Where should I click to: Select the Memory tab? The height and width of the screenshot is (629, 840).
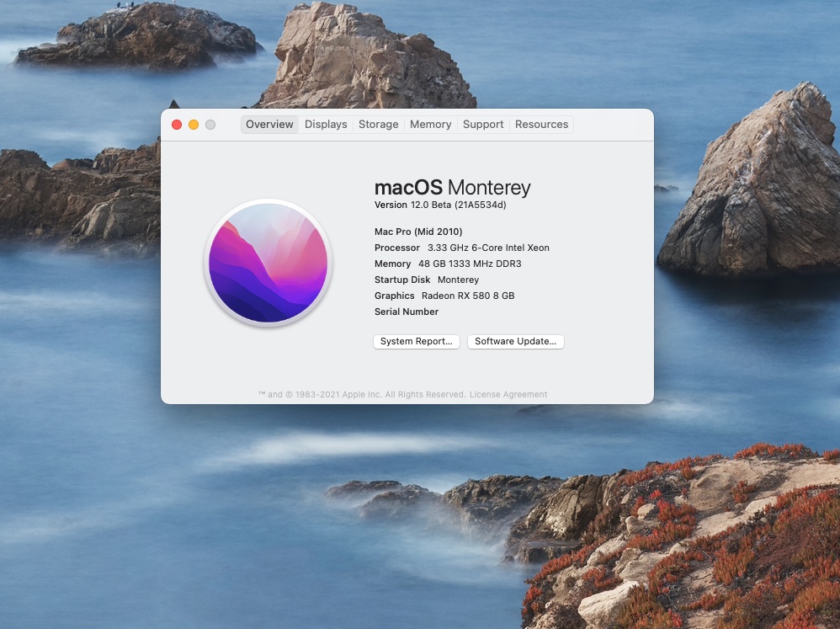pos(430,125)
